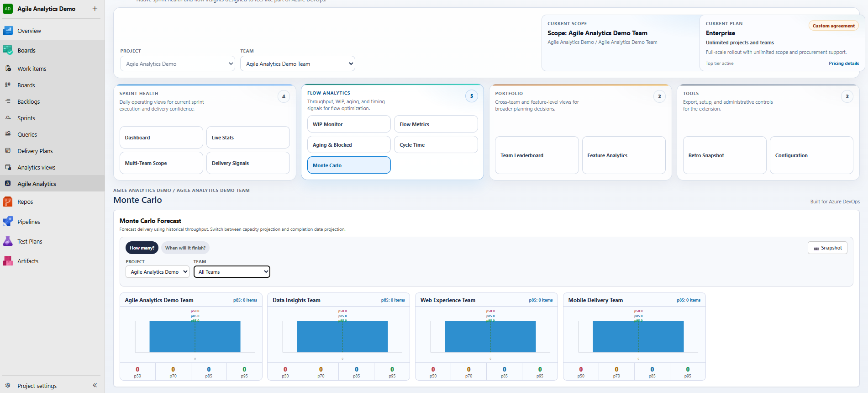868x393 pixels.
Task: Open the Dashboard view
Action: tap(161, 138)
